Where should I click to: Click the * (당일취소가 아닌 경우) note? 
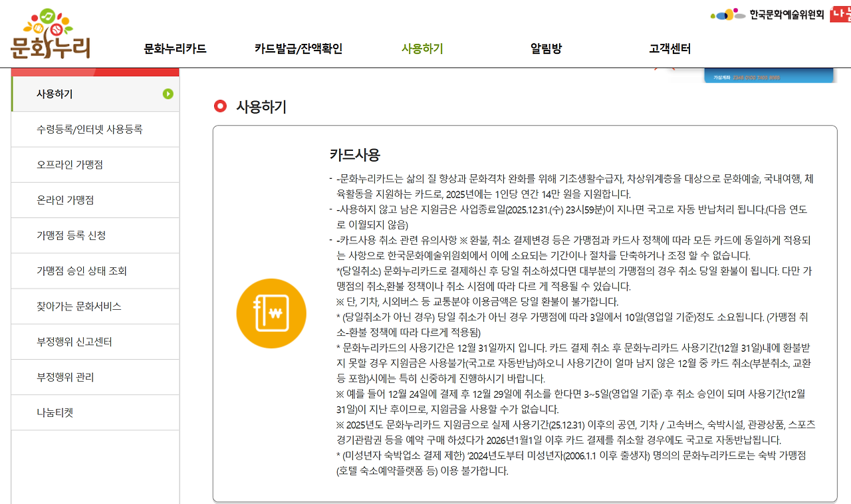click(x=572, y=324)
